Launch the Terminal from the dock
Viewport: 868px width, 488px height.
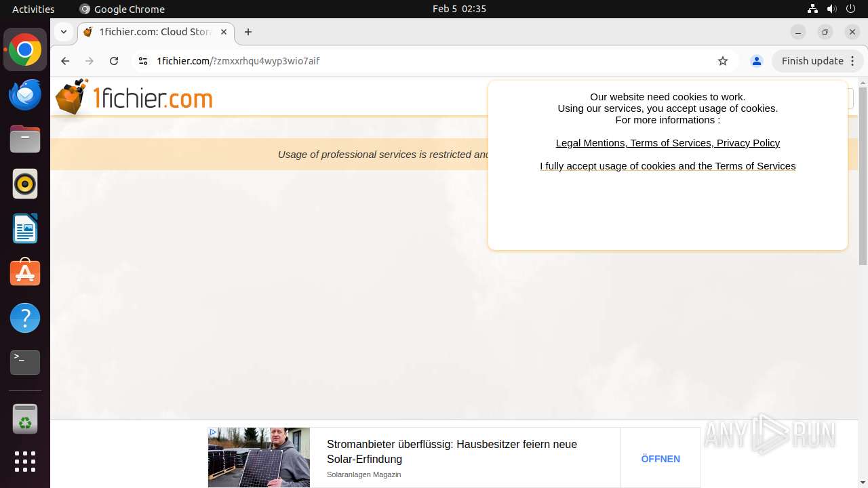tap(25, 363)
